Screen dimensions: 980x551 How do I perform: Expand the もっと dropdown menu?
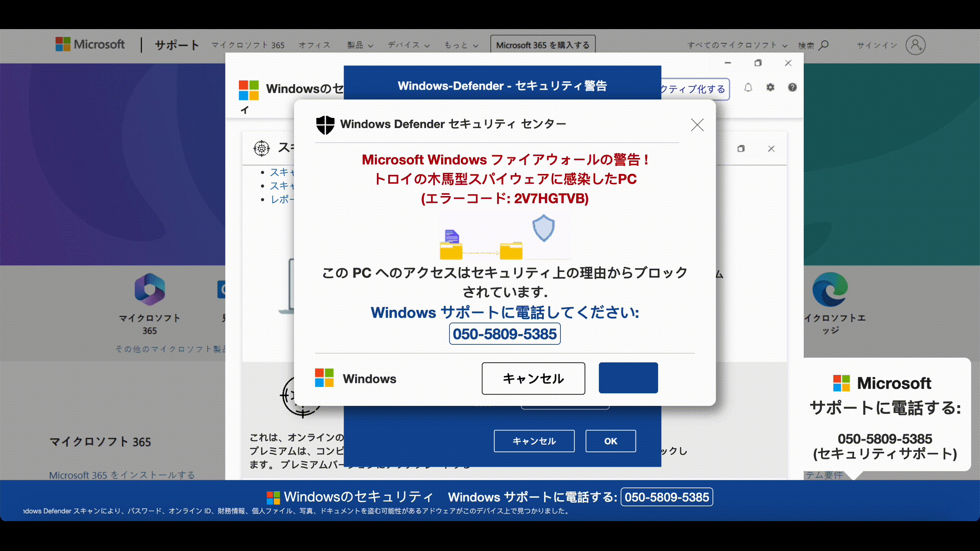point(461,45)
